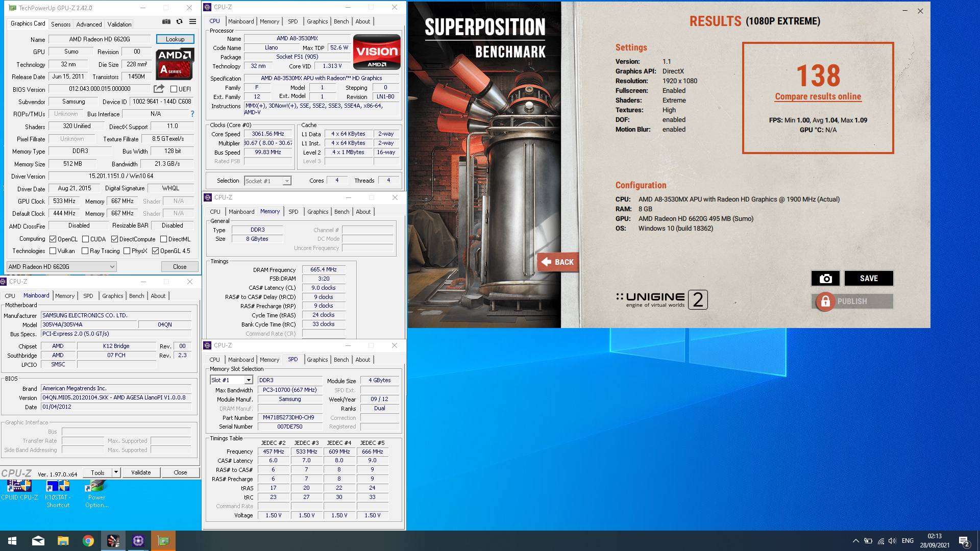Click GPU-Z refresh icon
The width and height of the screenshot is (980, 551).
pos(180,22)
